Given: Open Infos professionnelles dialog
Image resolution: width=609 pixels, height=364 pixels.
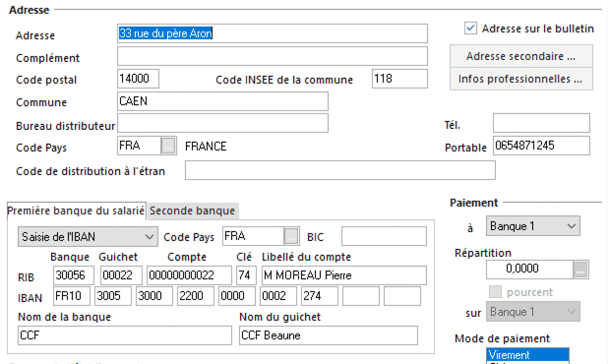Looking at the screenshot, I should tap(520, 80).
